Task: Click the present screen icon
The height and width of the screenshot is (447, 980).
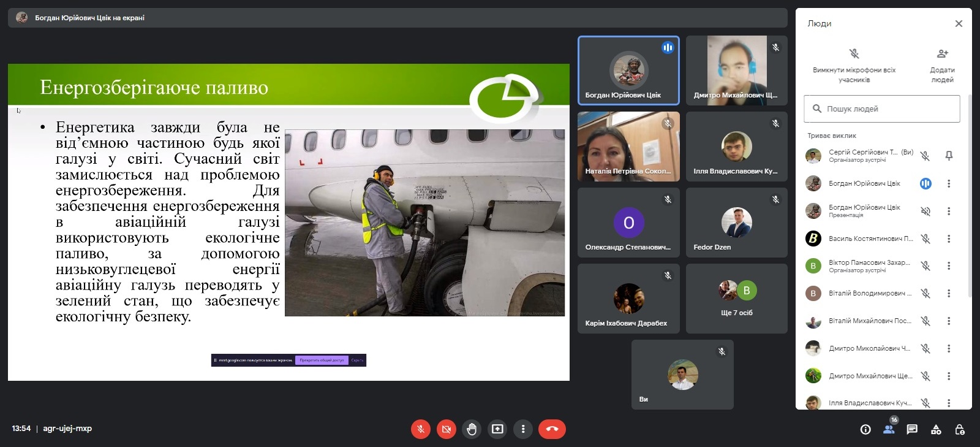Action: pyautogui.click(x=497, y=429)
